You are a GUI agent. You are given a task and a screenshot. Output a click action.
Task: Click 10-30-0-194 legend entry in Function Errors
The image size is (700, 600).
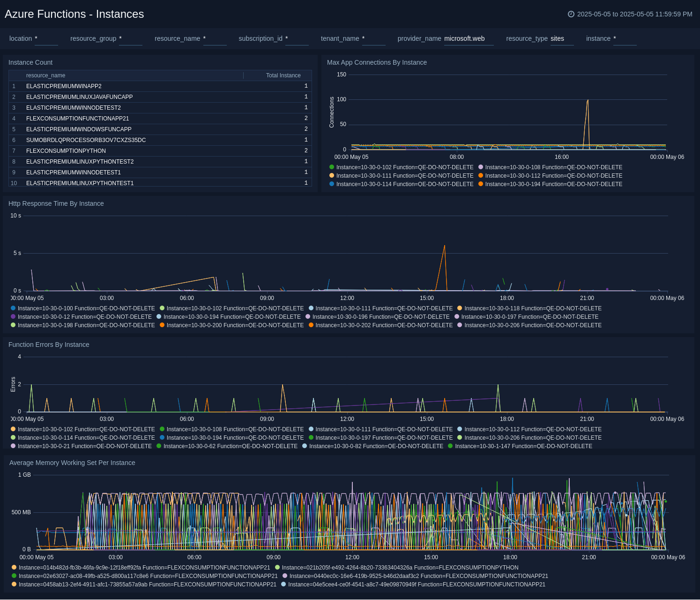231,438
